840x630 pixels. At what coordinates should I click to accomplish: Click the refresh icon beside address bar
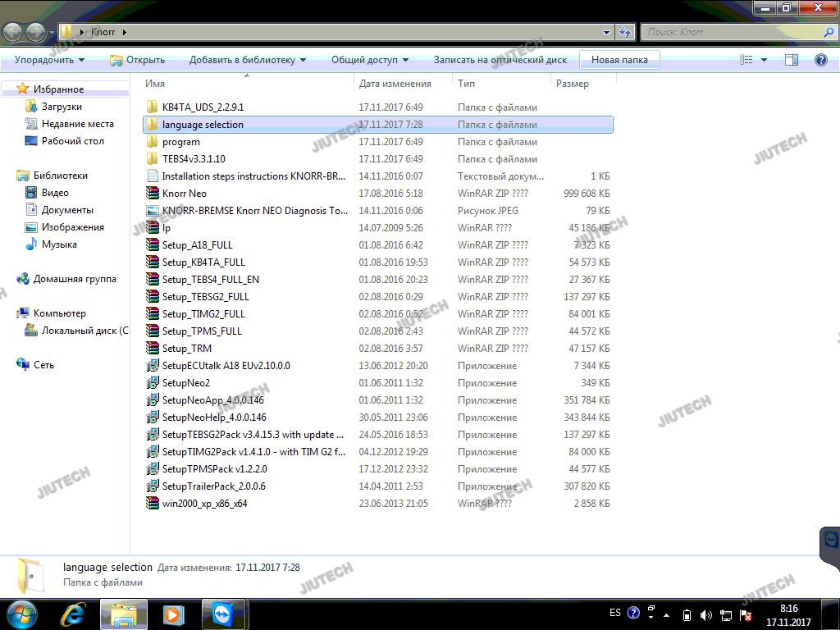[x=625, y=32]
